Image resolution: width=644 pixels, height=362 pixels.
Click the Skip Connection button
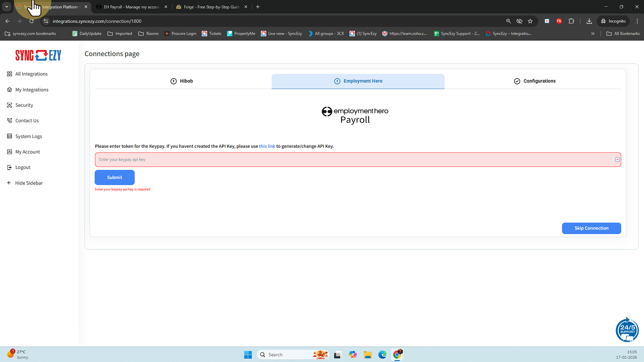click(x=591, y=228)
